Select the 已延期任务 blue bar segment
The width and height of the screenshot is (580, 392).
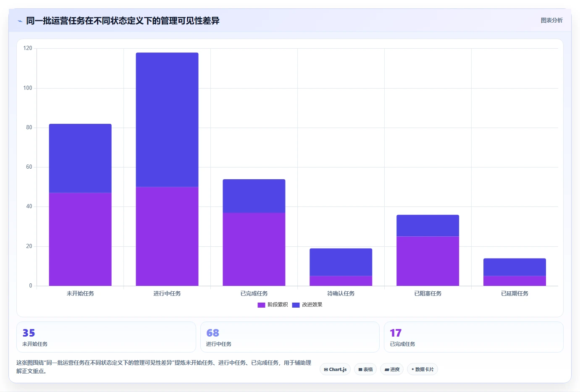[x=515, y=267]
